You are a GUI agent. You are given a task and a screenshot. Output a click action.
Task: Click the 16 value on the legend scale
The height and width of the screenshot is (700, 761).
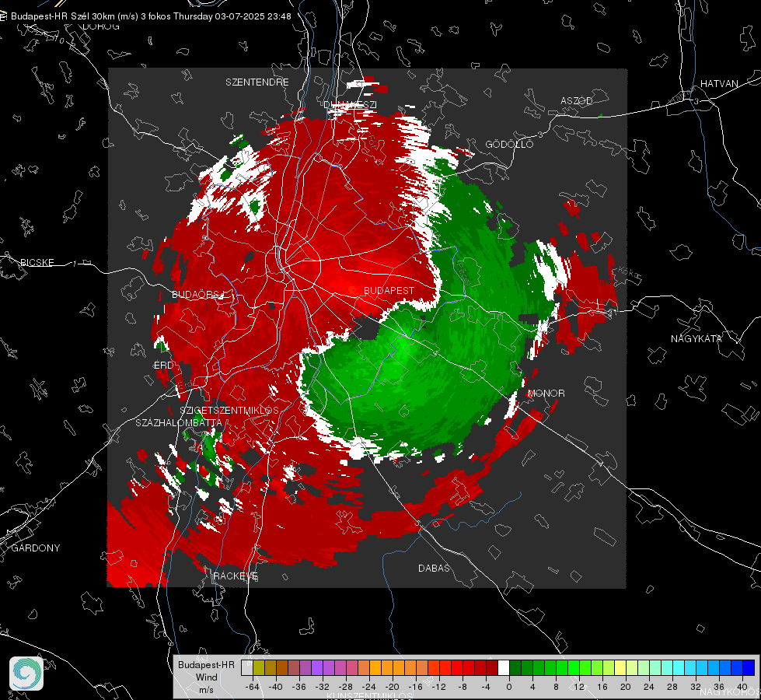point(602,687)
